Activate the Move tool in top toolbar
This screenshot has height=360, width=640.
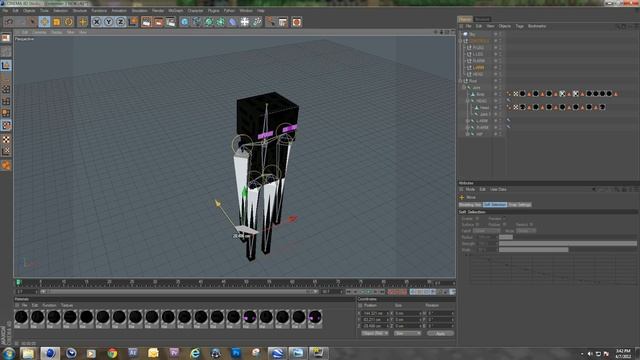click(x=44, y=22)
